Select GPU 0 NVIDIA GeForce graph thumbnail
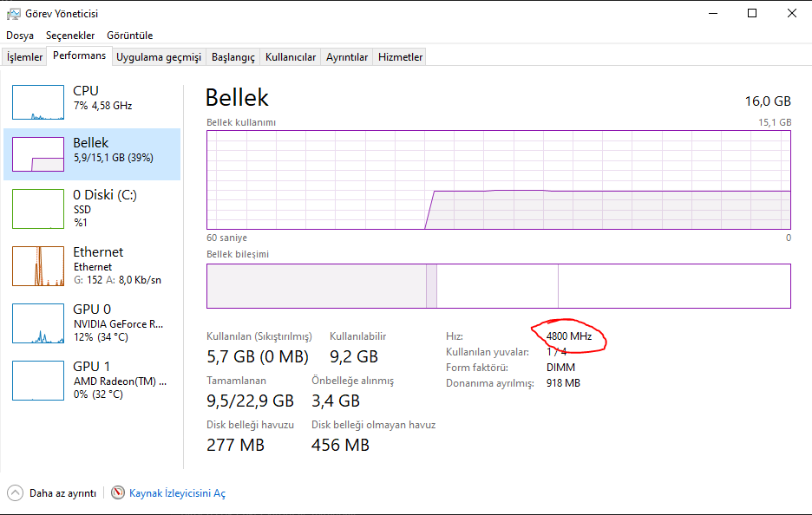Viewport: 812px width, 515px height. (x=38, y=323)
